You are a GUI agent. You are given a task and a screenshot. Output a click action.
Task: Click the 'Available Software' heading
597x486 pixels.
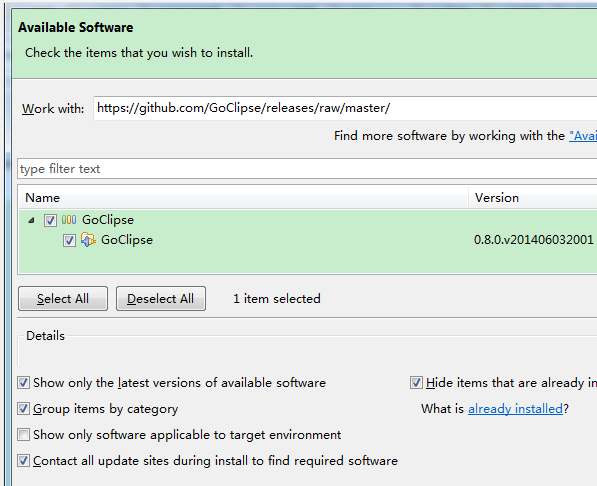[x=76, y=27]
